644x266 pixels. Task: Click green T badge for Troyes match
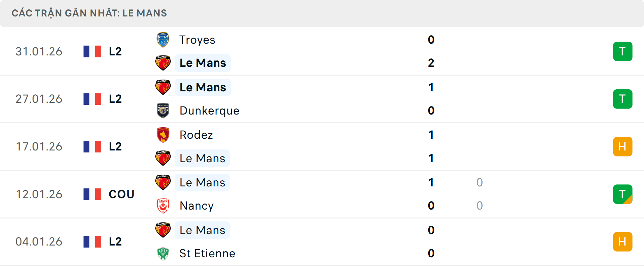pos(623,51)
